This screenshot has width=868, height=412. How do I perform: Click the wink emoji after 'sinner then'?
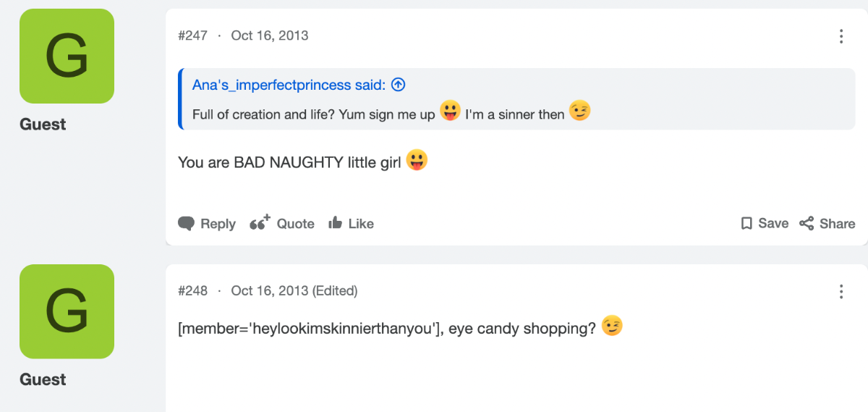coord(580,110)
